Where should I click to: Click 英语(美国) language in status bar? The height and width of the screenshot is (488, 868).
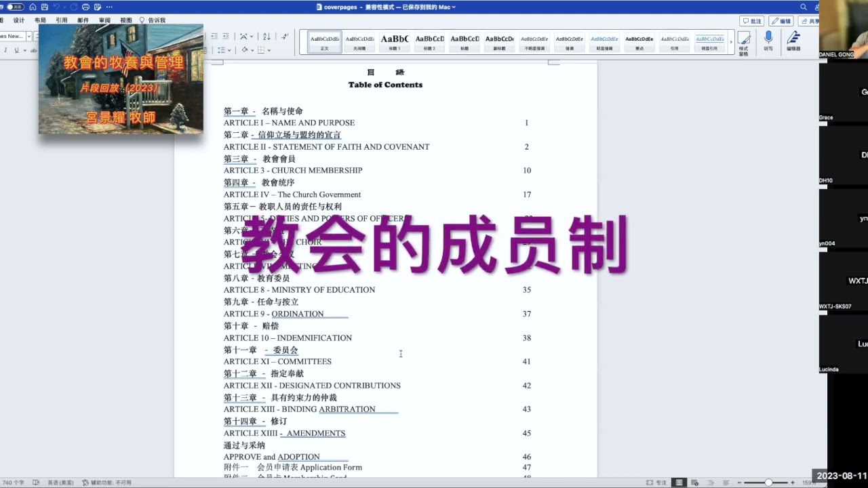coord(60,483)
